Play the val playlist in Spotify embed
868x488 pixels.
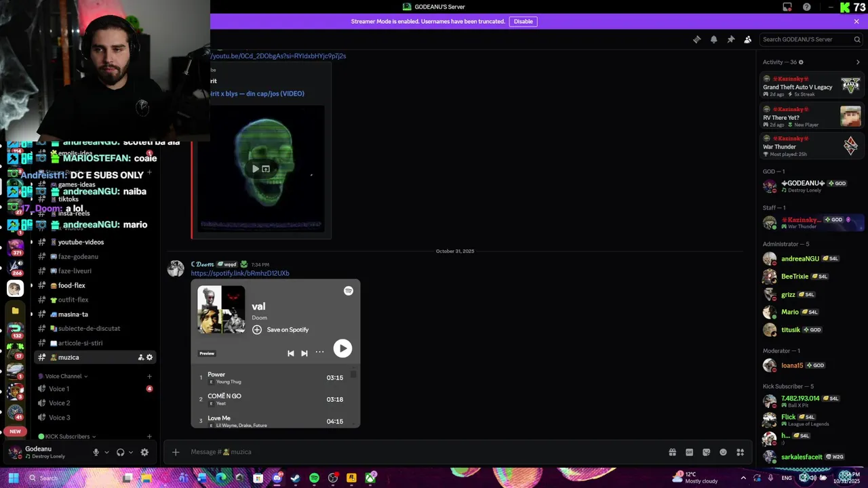342,348
